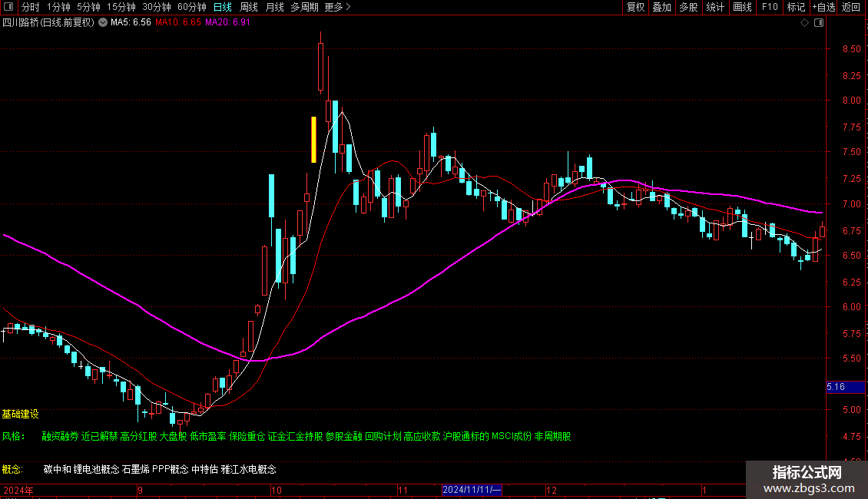This screenshot has height=499, width=868.
Task: Click the 8.50 price axis label
Action: pos(851,48)
